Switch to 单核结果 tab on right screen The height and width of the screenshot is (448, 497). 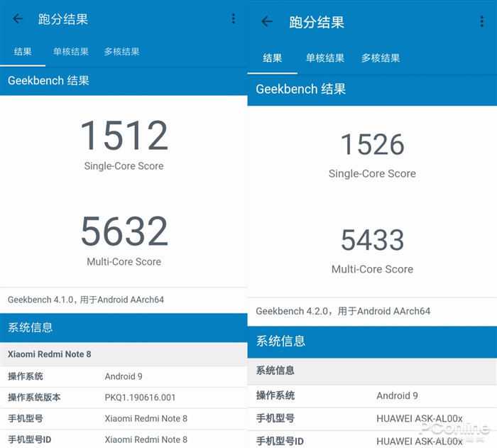[x=325, y=58]
